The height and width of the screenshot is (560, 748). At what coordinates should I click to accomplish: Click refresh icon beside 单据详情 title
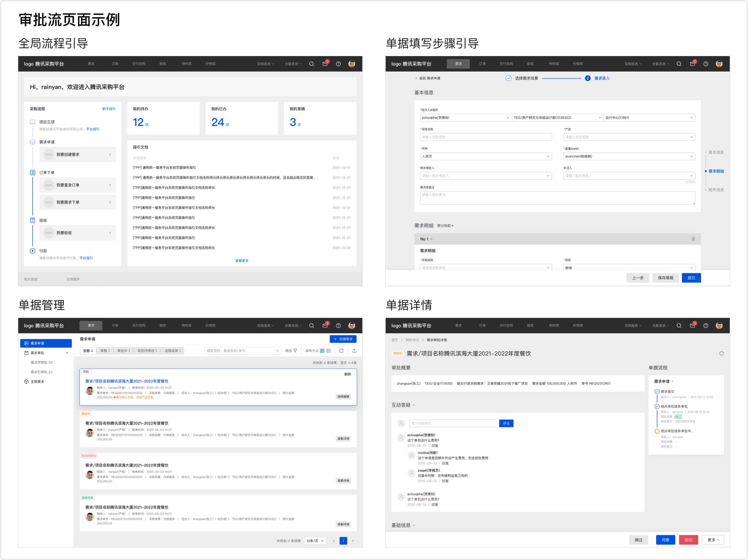click(721, 353)
